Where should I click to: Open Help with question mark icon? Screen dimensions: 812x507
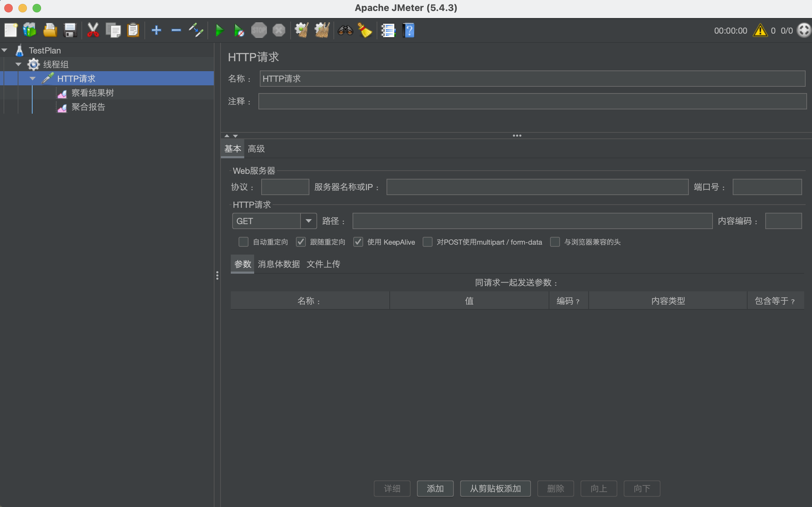[x=408, y=30]
